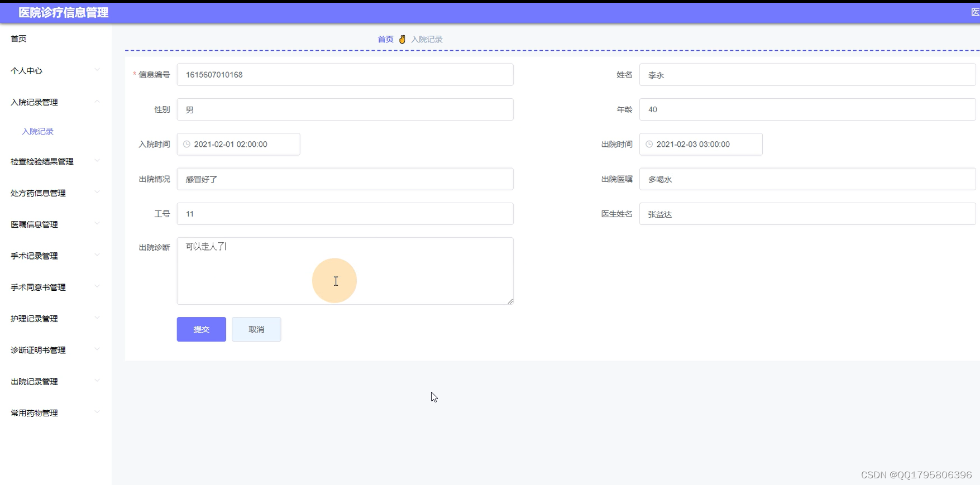Cancel editing with 取消 button
This screenshot has height=485, width=980.
(x=256, y=329)
